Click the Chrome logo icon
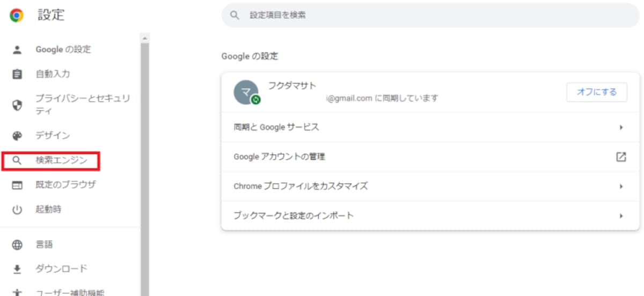This screenshot has height=296, width=644. [x=17, y=15]
